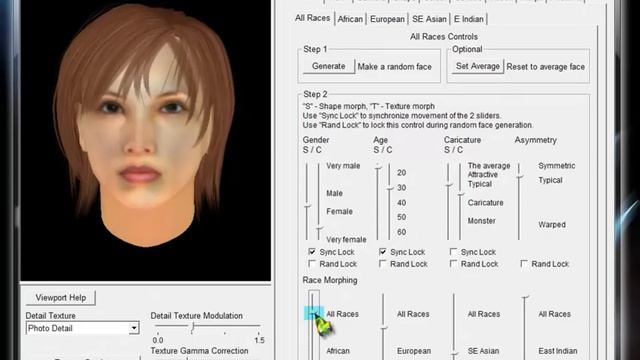The width and height of the screenshot is (640, 360).
Task: Click the 'Make a random face' text
Action: (x=394, y=67)
